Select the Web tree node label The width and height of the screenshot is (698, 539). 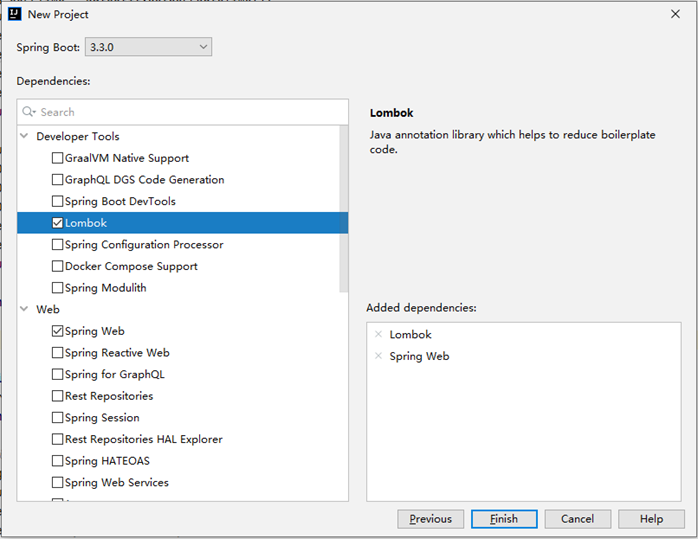tap(48, 309)
